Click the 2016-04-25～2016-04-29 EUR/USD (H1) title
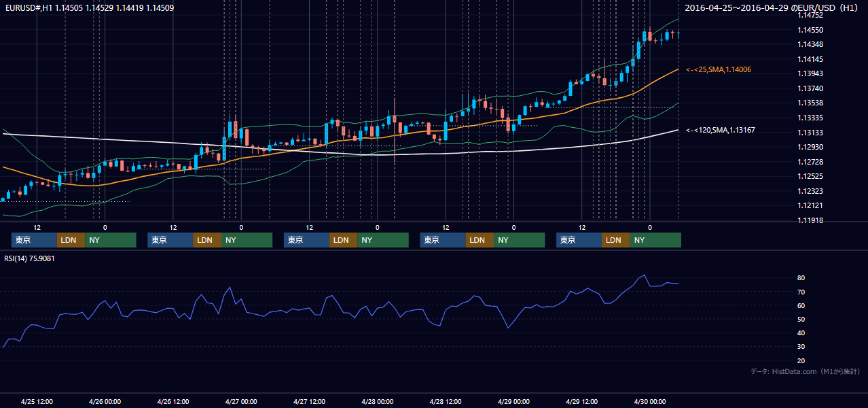Viewport: 868px width, 408px height. click(x=773, y=8)
